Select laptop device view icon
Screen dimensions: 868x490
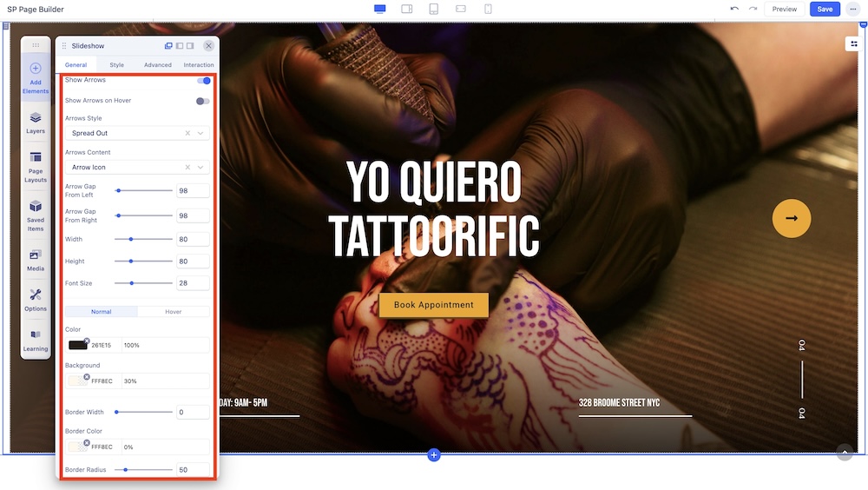[x=407, y=9]
